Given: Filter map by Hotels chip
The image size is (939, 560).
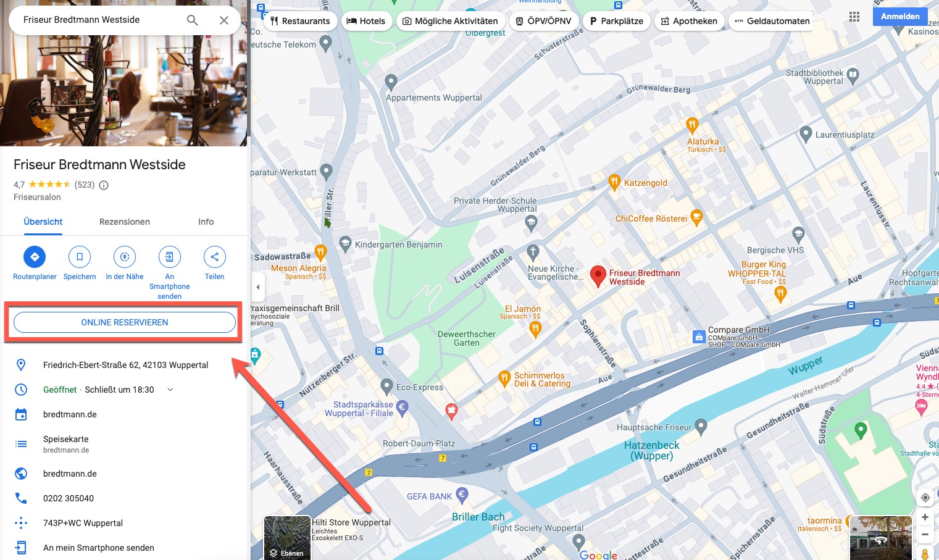Looking at the screenshot, I should coord(366,21).
